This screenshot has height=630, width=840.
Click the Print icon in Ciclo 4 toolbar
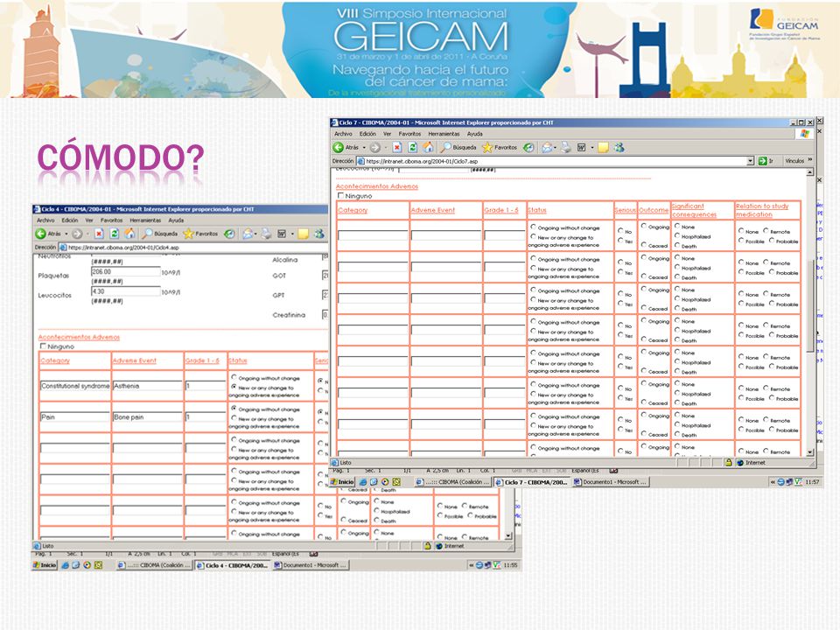[266, 234]
